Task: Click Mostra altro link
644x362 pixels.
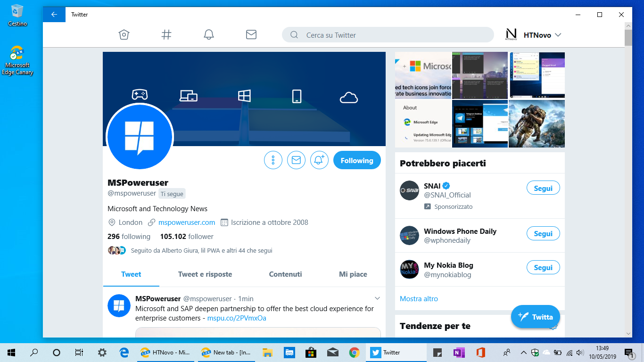Action: click(x=419, y=299)
